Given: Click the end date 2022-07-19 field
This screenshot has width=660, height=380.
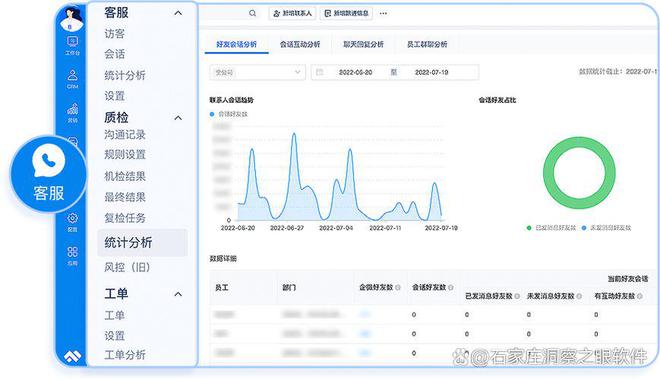Looking at the screenshot, I should [431, 72].
